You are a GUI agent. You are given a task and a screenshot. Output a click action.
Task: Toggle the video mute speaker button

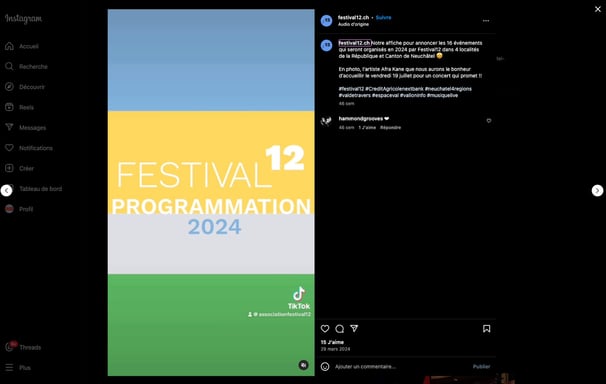[303, 365]
